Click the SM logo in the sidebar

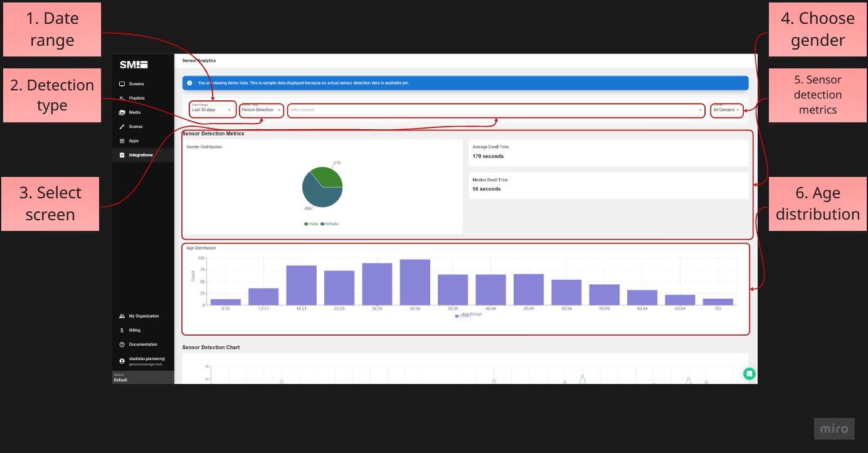pyautogui.click(x=134, y=64)
